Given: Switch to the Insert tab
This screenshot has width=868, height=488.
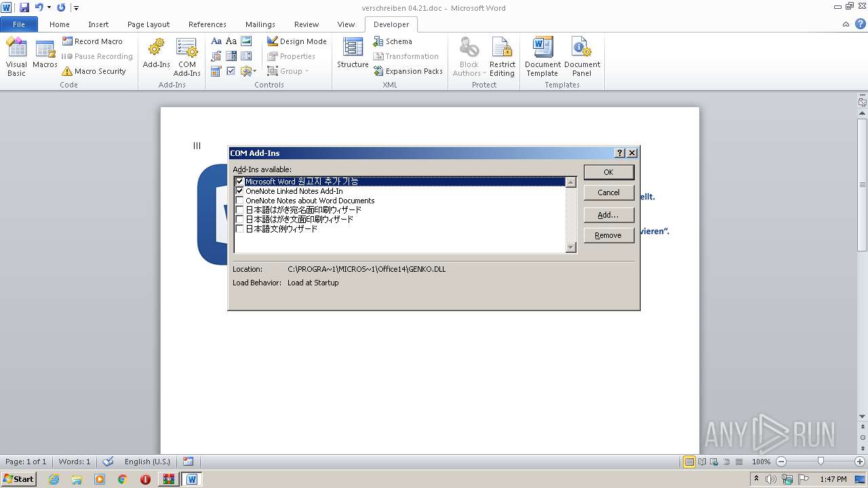Looking at the screenshot, I should [98, 24].
